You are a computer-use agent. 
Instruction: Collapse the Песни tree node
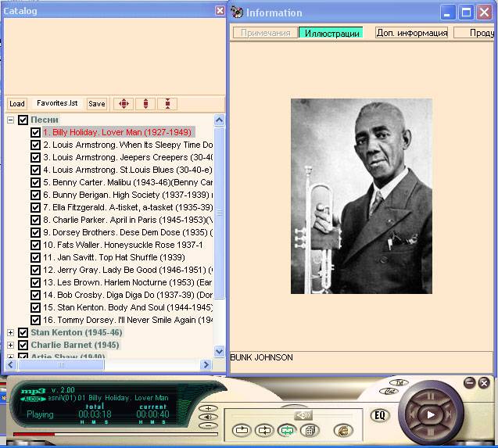pyautogui.click(x=10, y=120)
